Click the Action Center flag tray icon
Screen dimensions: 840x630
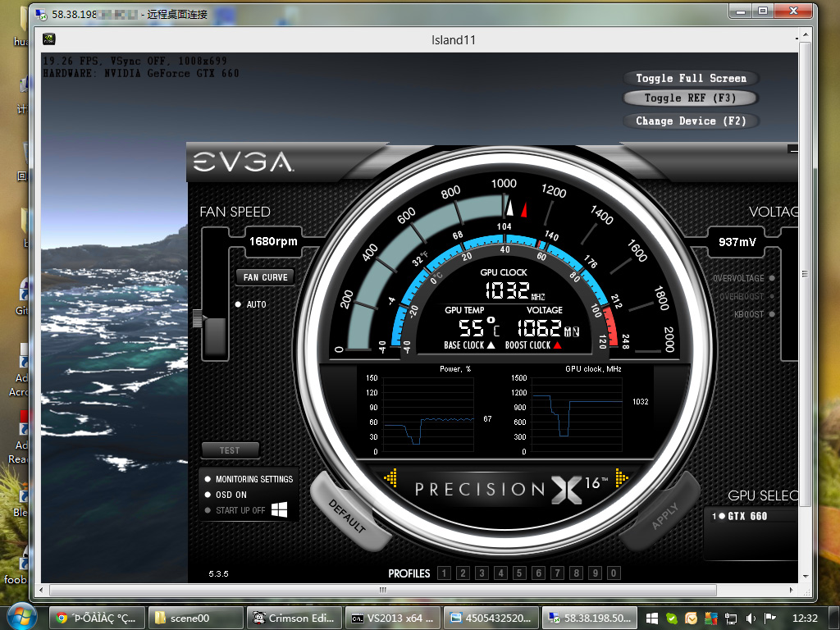769,619
